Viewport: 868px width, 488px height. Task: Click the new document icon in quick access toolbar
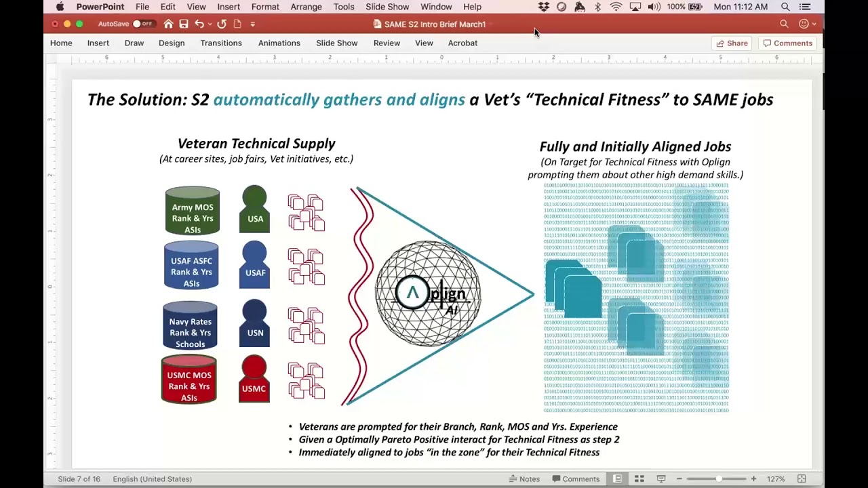(237, 24)
